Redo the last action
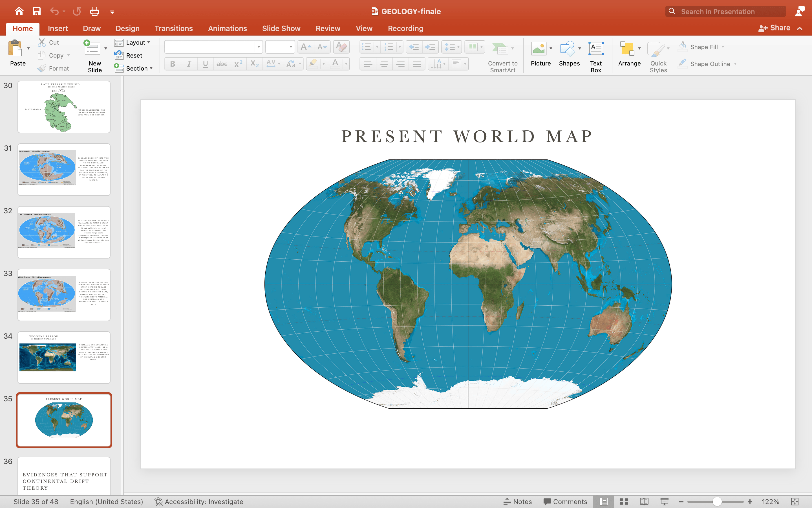This screenshot has width=812, height=508. [77, 11]
